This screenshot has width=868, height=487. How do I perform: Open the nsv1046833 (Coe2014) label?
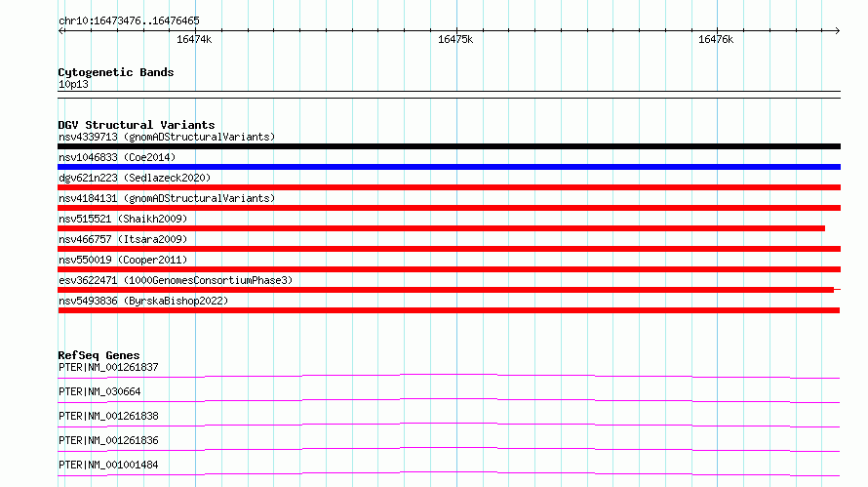[117, 157]
